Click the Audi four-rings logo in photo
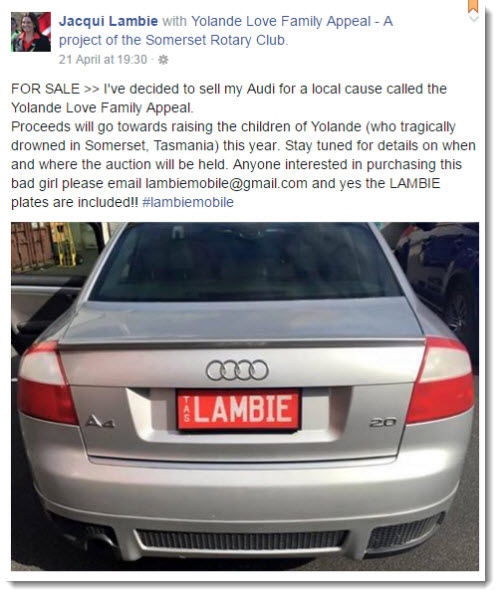This screenshot has height=596, width=500. coord(237,370)
